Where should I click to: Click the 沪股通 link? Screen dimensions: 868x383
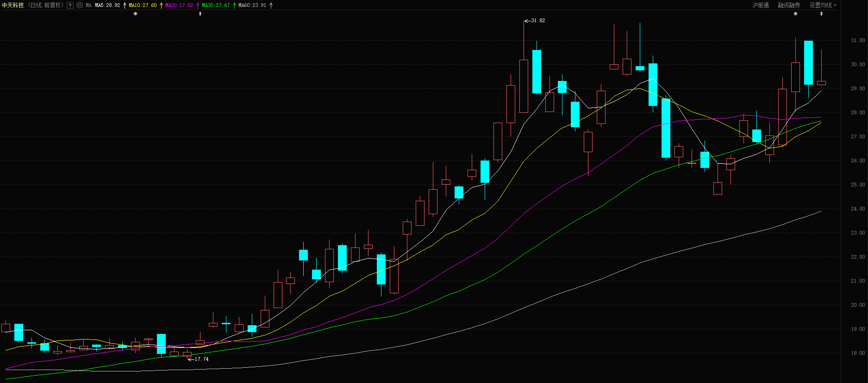coord(761,6)
